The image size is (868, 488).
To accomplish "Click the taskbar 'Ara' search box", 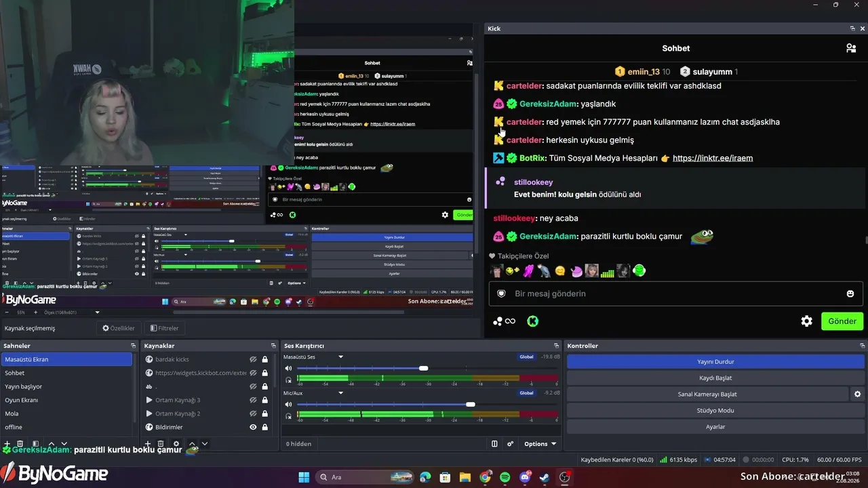I will (365, 477).
